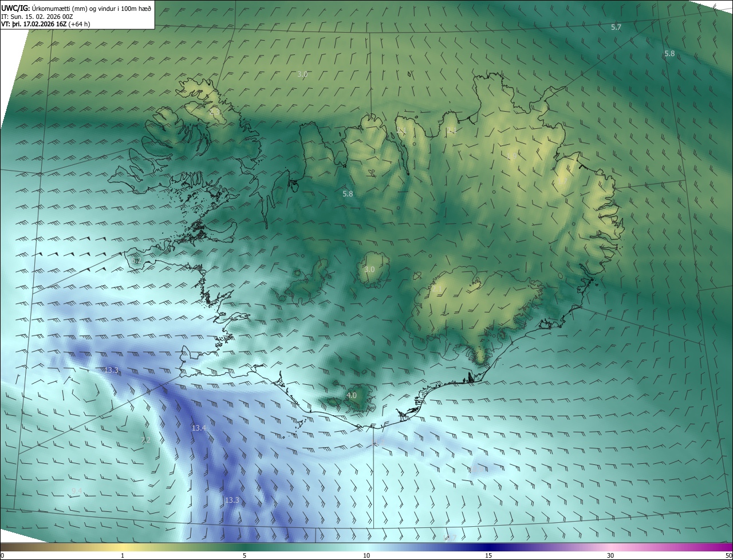733x560 pixels.
Task: Click the 5.7 precipitation value label
Action: click(616, 27)
